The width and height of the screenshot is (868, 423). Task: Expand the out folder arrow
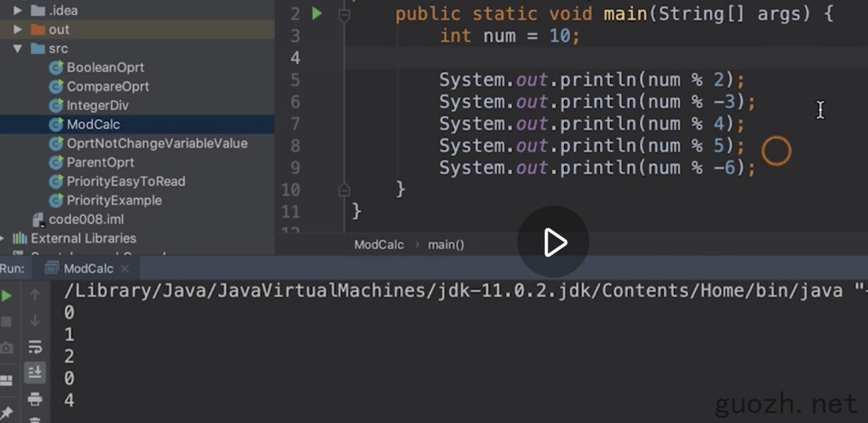19,29
